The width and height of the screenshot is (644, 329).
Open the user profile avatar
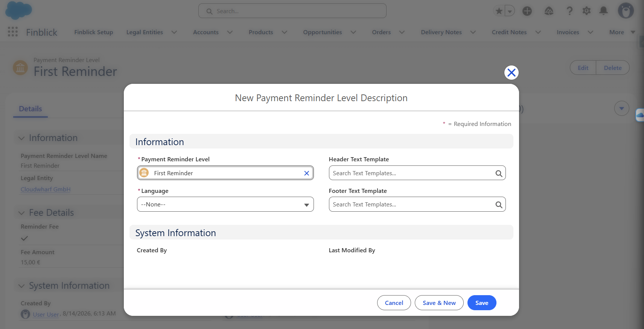(626, 11)
